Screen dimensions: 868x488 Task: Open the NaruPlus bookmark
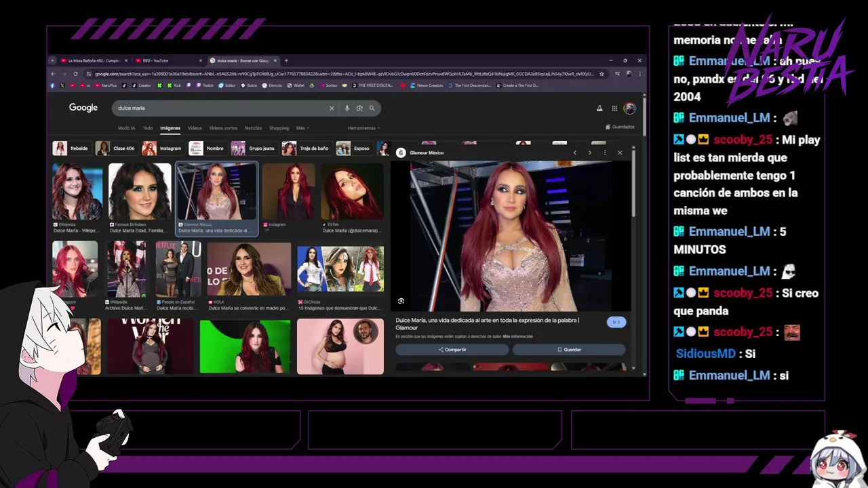pyautogui.click(x=106, y=85)
